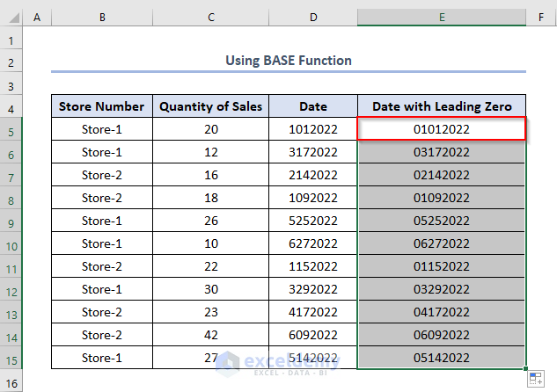
Task: Select the 'Store Number' header cell
Action: [101, 106]
